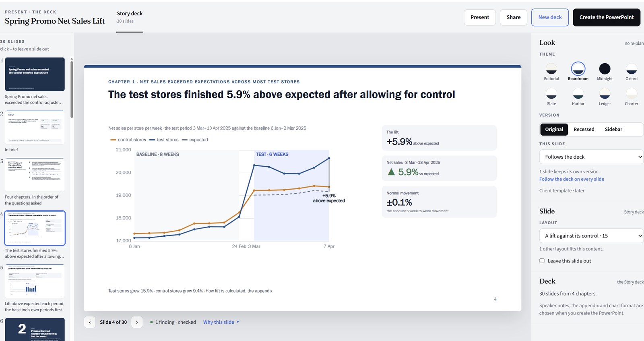The height and width of the screenshot is (341, 644).
Task: Switch to the Recessed version
Action: [x=584, y=129]
